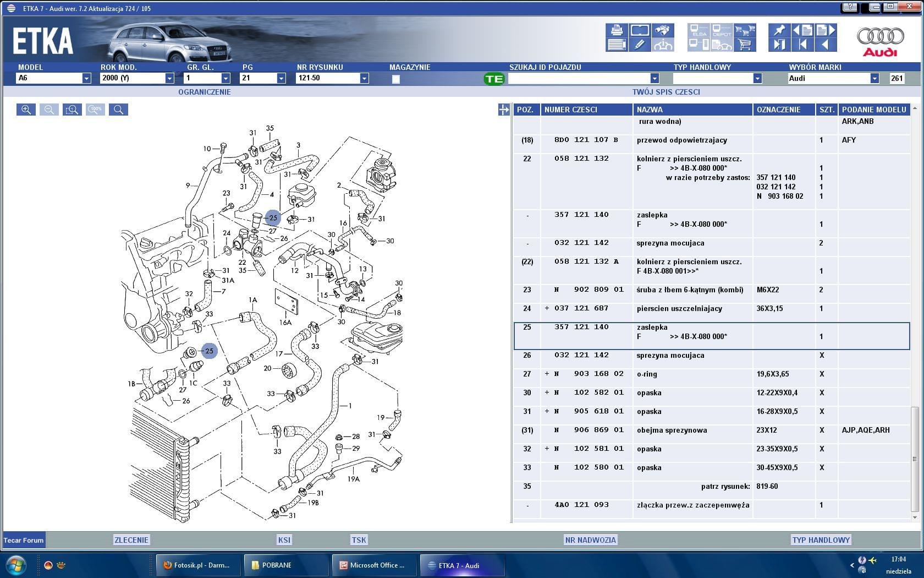Click the NUMER CZESCI column header
924x578 pixels.
click(586, 110)
